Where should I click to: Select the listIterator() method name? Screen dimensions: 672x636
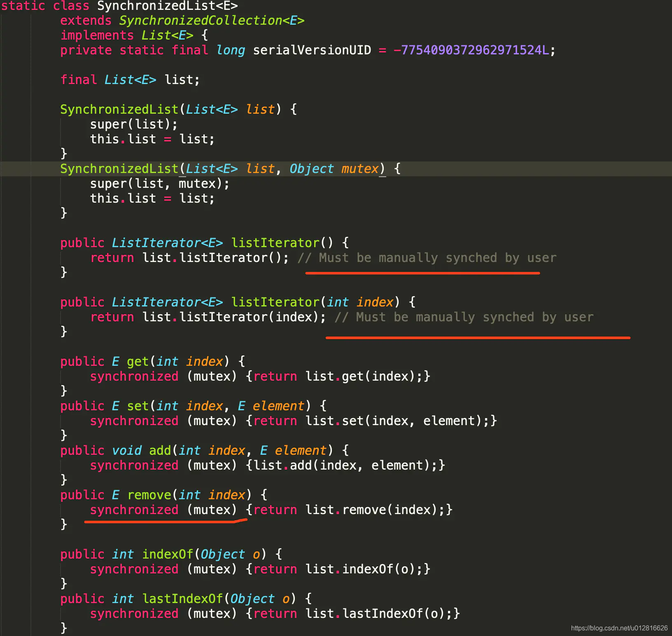274,243
